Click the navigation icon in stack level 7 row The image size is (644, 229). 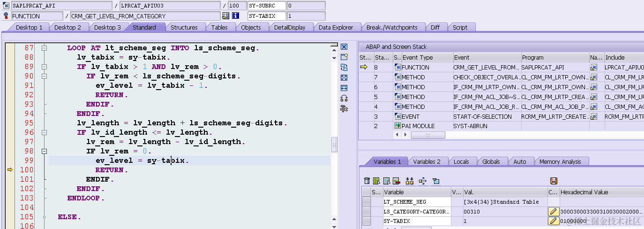pyautogui.click(x=593, y=77)
